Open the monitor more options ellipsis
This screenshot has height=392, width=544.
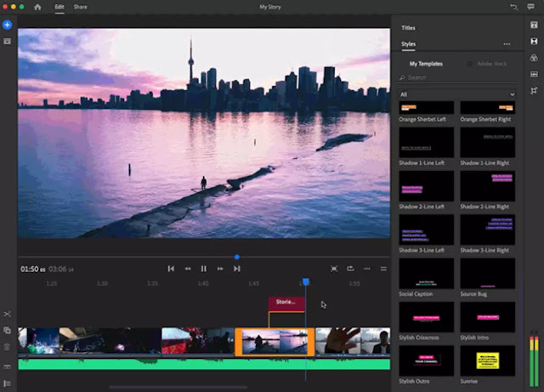point(366,269)
